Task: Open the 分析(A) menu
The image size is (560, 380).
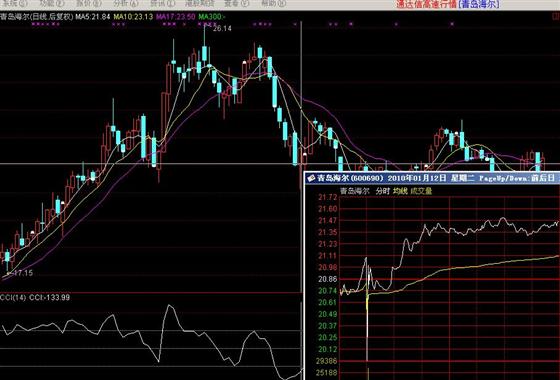Action: [x=126, y=4]
